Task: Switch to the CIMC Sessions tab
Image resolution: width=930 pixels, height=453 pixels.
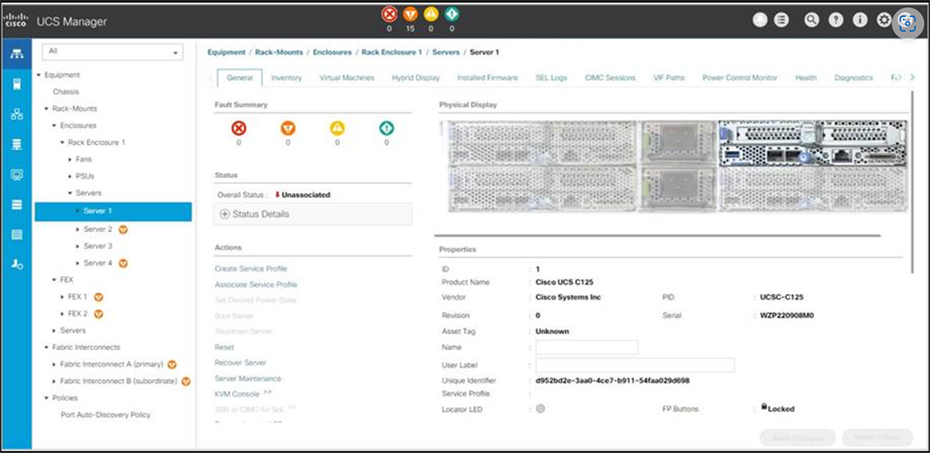Action: 610,78
